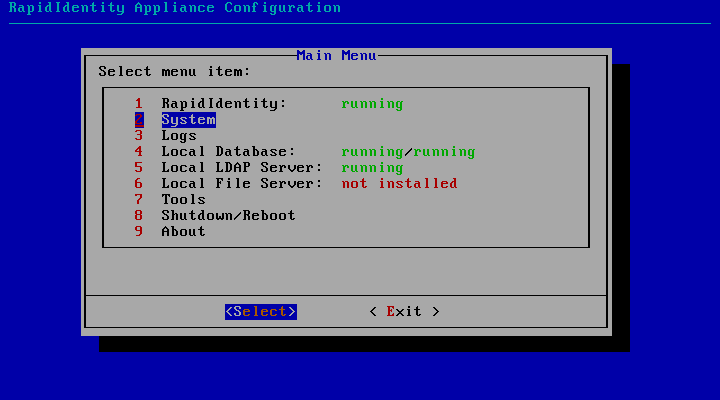Click the Exit button
Screen dimensions: 720x400
(404, 311)
